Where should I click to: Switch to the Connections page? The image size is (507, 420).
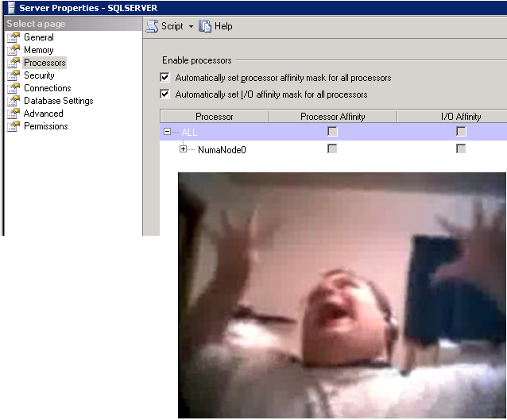click(x=48, y=88)
